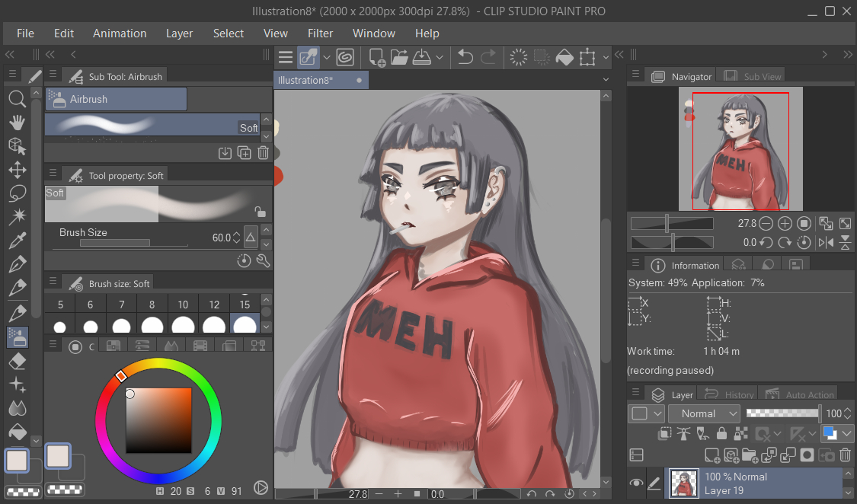Select the Airbrush sub tool button
Viewport: 857px width, 504px height.
(x=116, y=99)
